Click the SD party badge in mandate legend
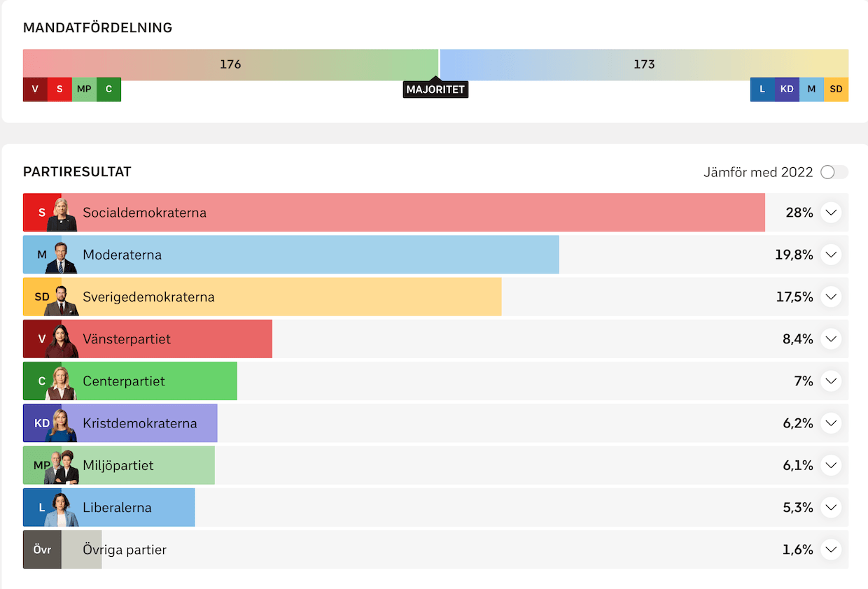 (x=836, y=90)
